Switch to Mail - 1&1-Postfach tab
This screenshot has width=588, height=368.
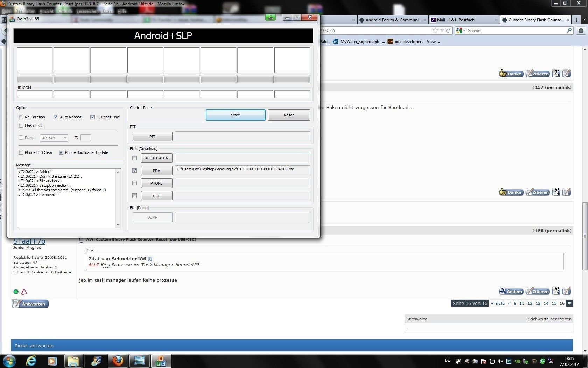click(x=464, y=20)
